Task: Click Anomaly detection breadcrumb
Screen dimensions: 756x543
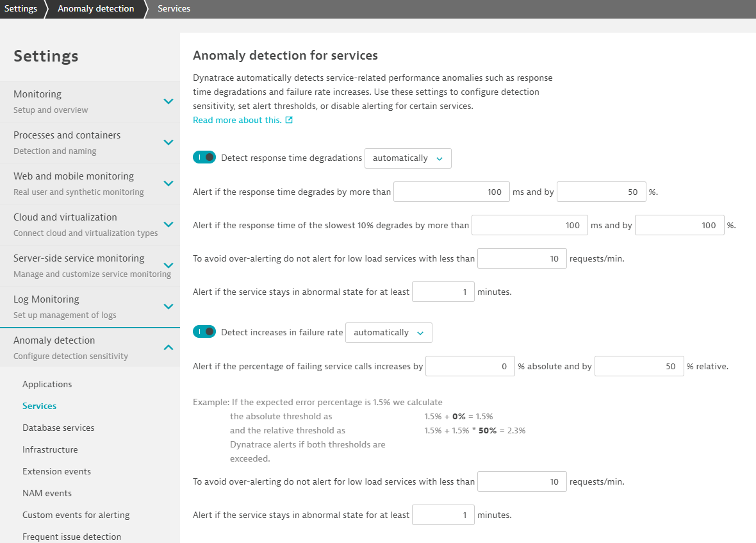Action: click(x=95, y=9)
